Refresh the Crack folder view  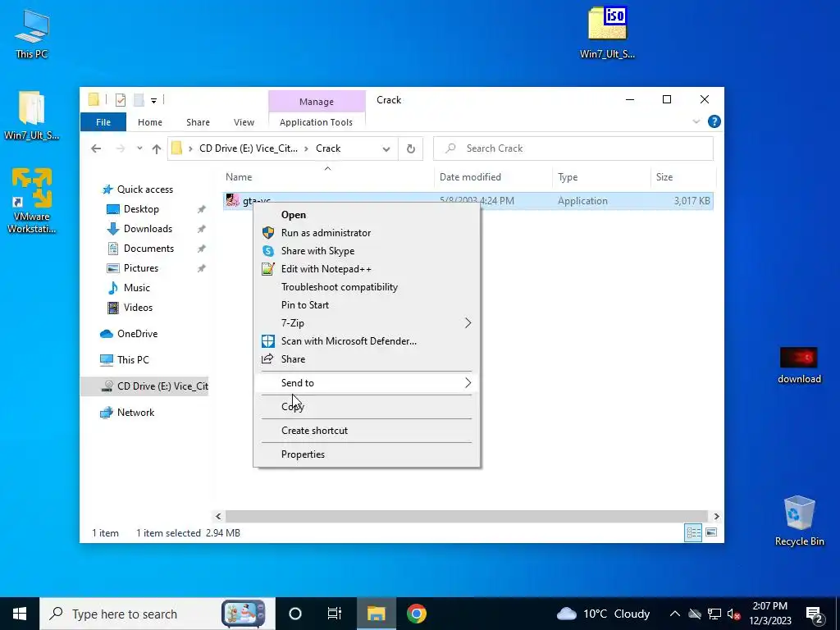(411, 148)
